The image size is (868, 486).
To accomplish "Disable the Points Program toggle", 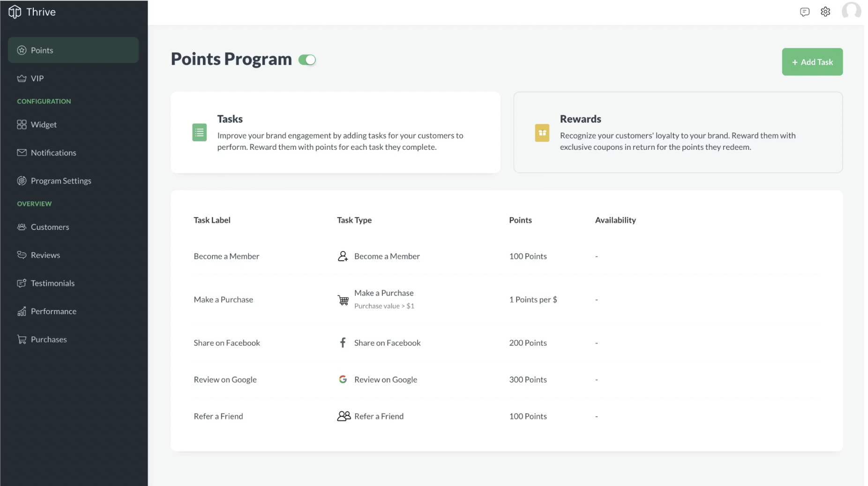I will (307, 60).
